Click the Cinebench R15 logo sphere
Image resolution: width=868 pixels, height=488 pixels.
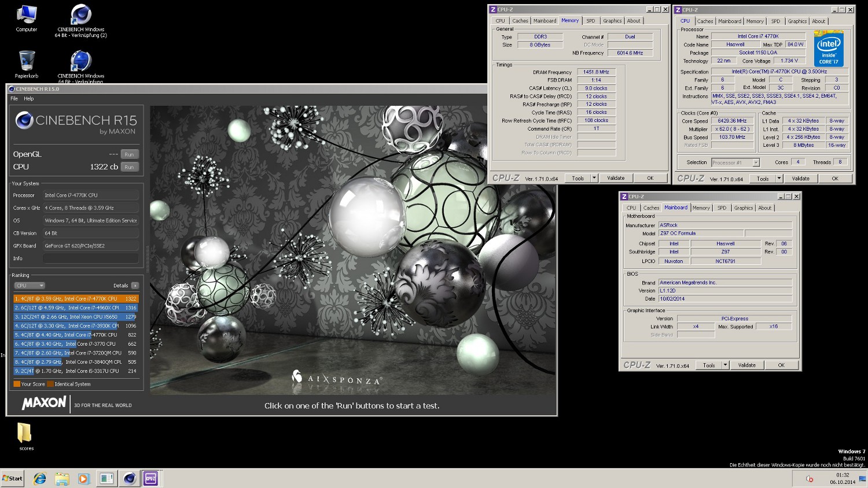coord(24,120)
